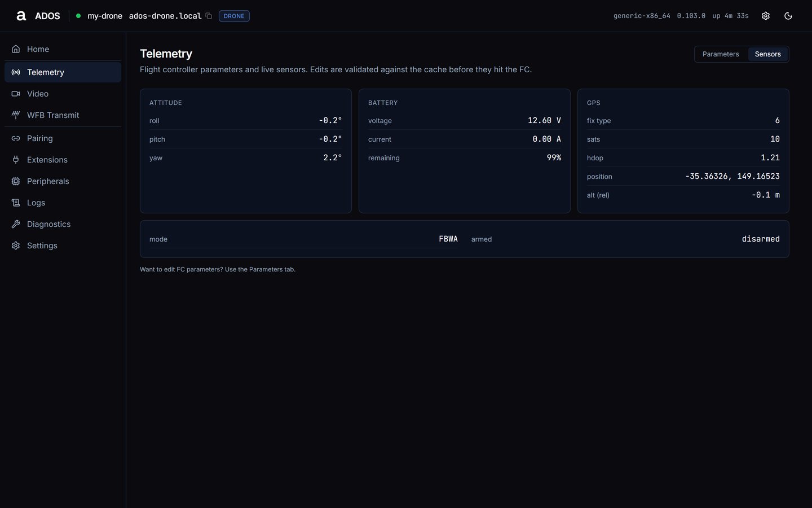Click the ADOS logo icon

[21, 16]
